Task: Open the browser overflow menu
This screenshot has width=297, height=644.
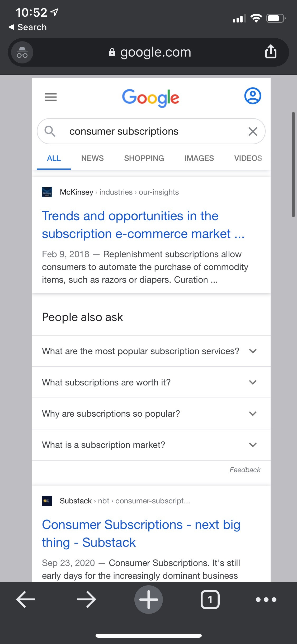Action: tap(266, 599)
